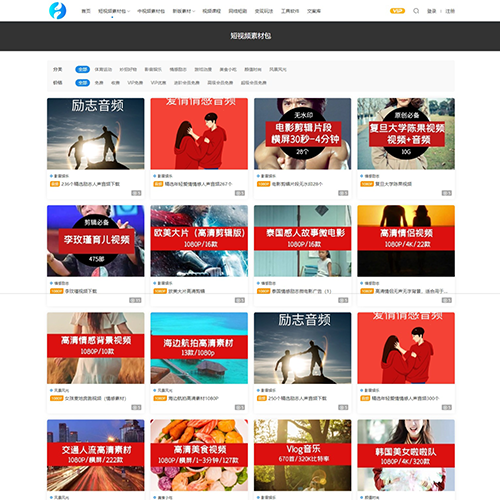Open 高清美食视频 thumbnail
500x500 pixels.
click(199, 455)
